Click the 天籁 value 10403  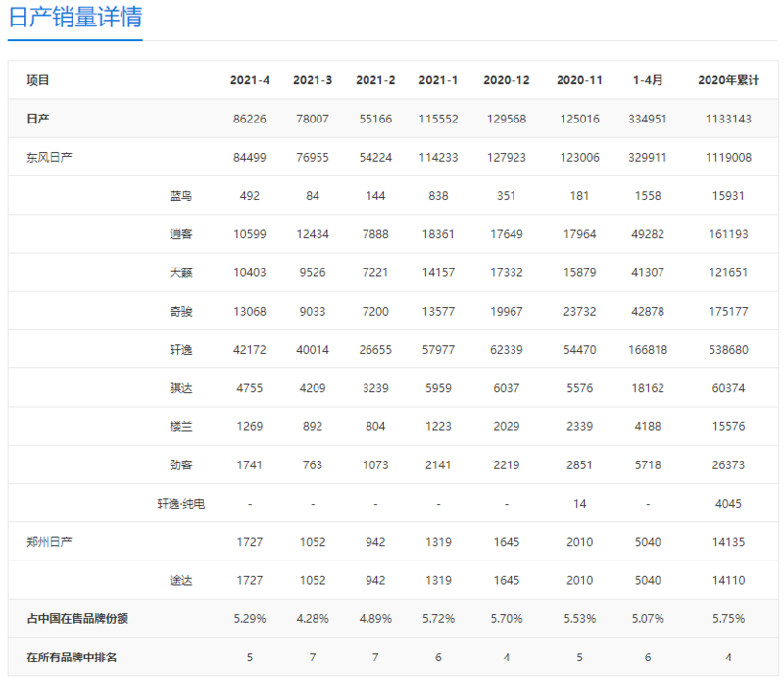[250, 273]
